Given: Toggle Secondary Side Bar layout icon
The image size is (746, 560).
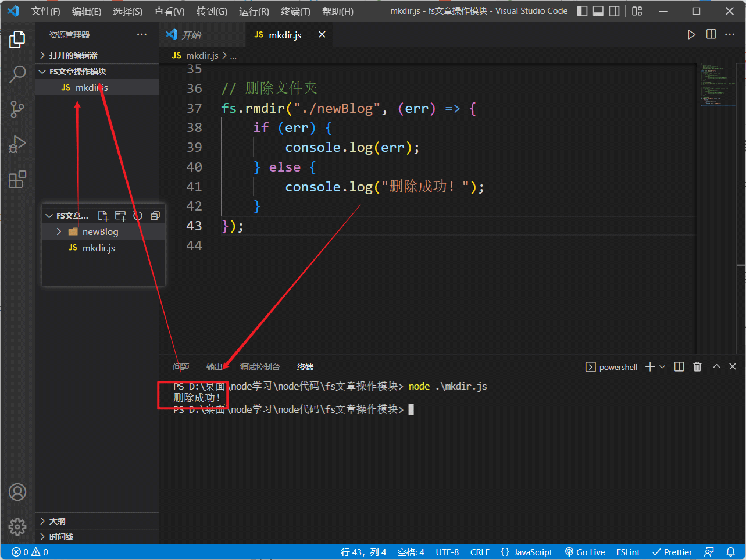Looking at the screenshot, I should tap(614, 11).
